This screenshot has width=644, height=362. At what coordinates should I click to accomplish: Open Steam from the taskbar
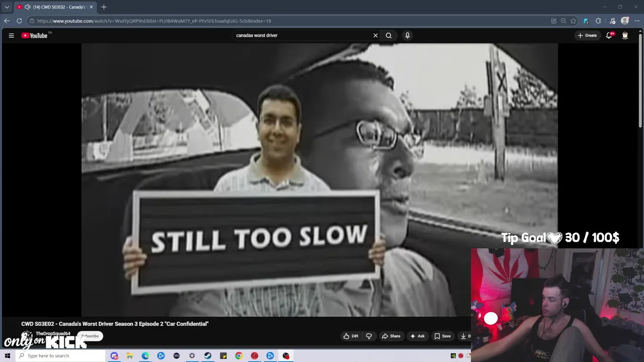(x=207, y=355)
